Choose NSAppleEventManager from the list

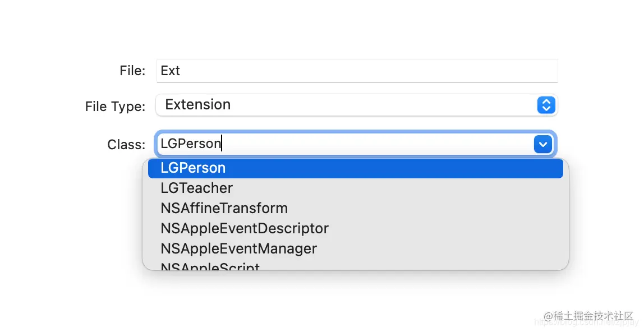point(238,248)
